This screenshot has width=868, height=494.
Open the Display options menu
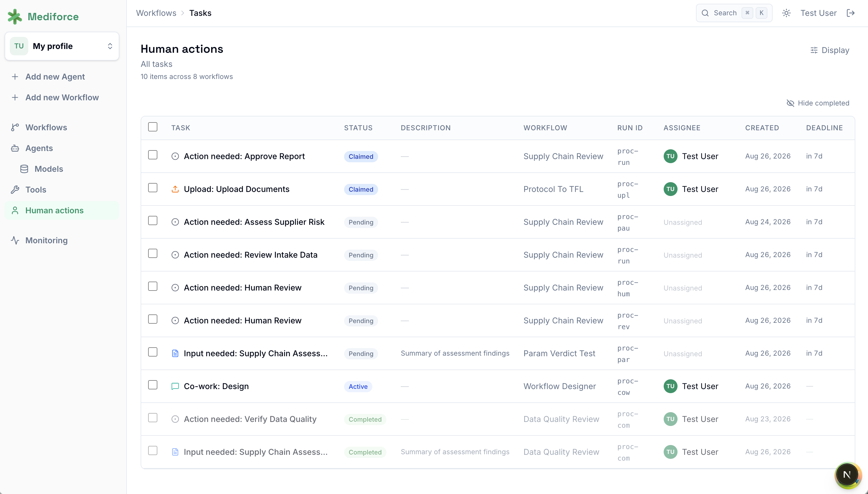(x=830, y=50)
